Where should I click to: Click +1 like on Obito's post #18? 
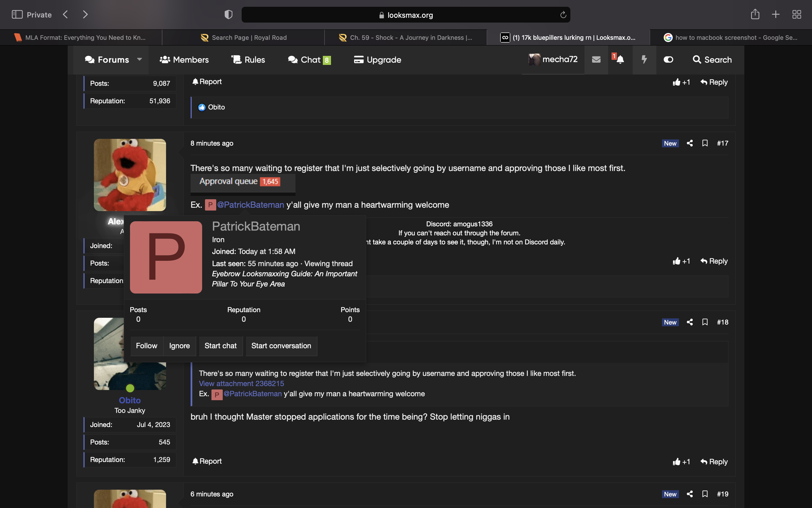[681, 462]
